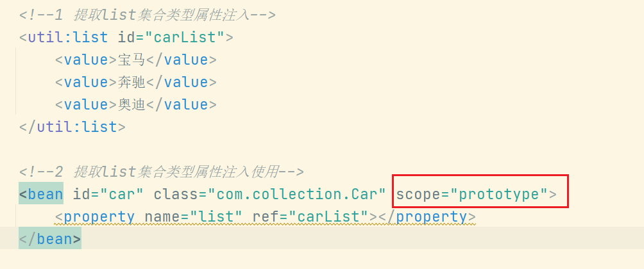Place cursor on the 宝马 value text

tap(131, 60)
